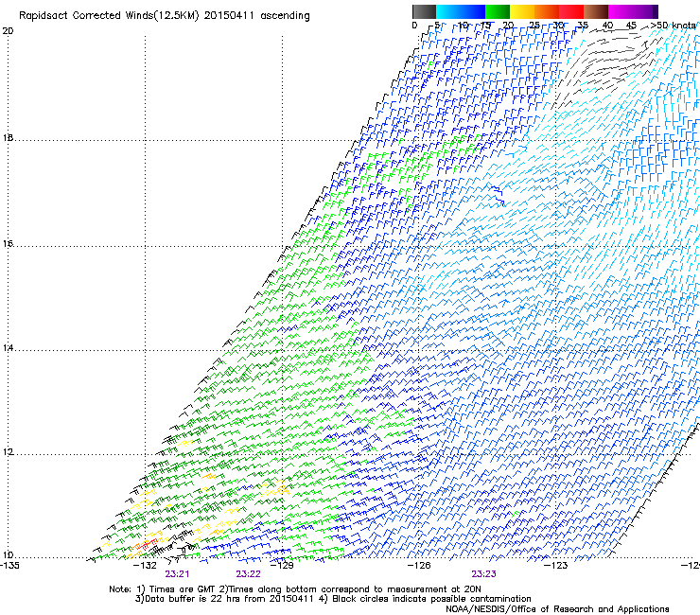The width and height of the screenshot is (700, 615).
Task: Click the longitude label -132
Action: click(145, 565)
